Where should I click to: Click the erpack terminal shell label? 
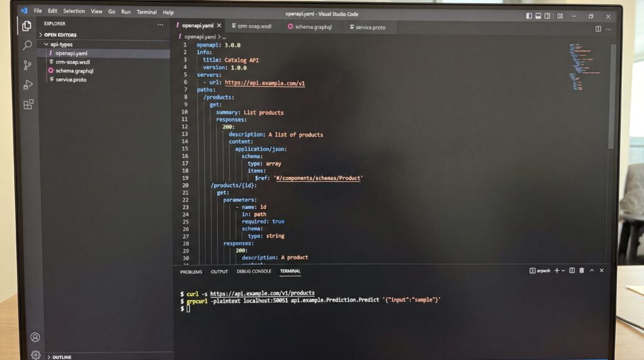pyautogui.click(x=543, y=271)
